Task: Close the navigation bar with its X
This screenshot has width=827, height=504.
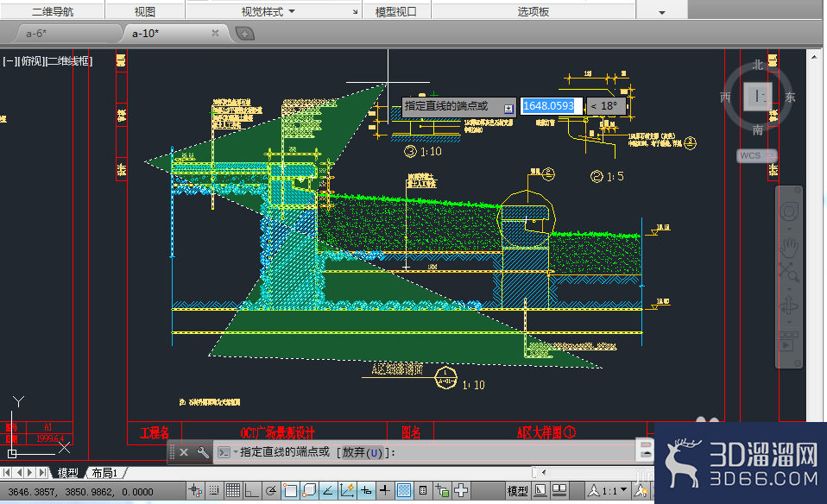Action: tap(798, 190)
